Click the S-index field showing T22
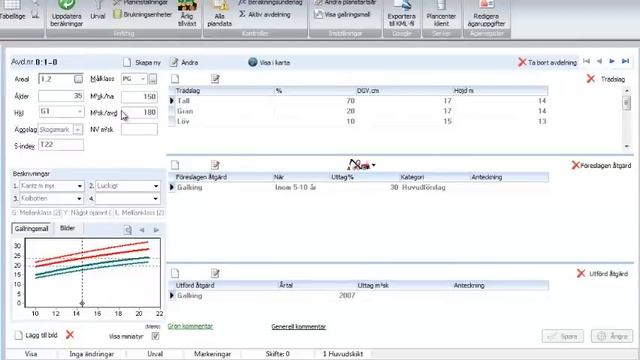 (x=61, y=144)
